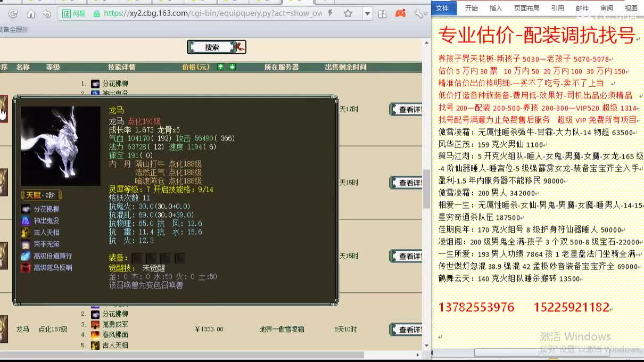
Task: Open the red game controller icon
Action: [x=401, y=13]
